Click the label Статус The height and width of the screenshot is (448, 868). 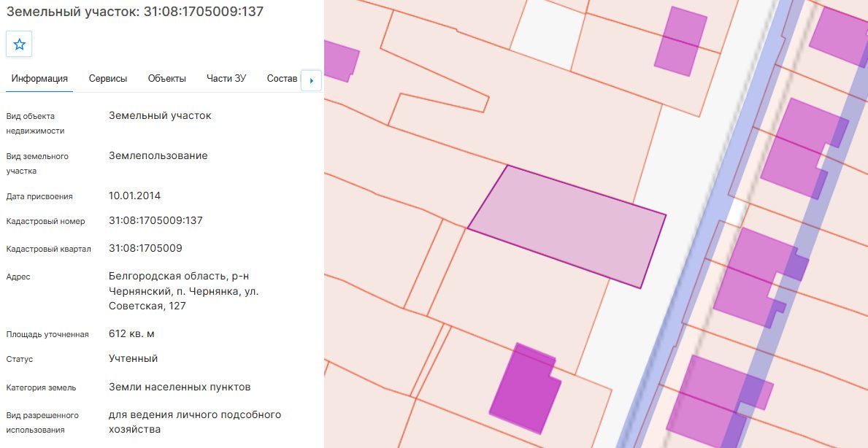(x=20, y=359)
